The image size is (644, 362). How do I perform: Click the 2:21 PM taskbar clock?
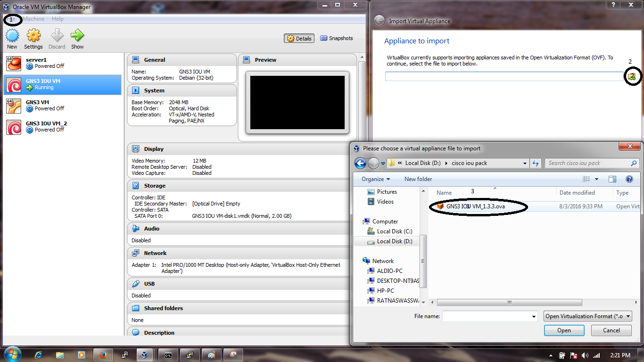tap(619, 355)
